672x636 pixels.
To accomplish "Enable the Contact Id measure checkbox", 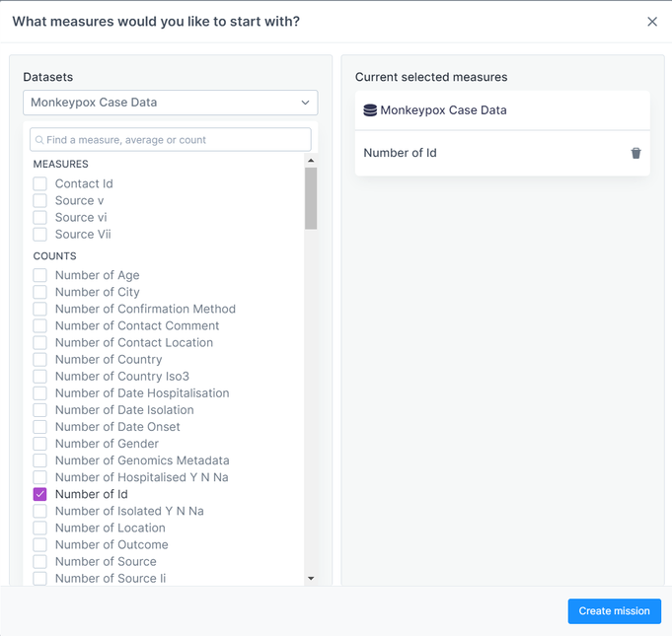I will click(x=40, y=183).
